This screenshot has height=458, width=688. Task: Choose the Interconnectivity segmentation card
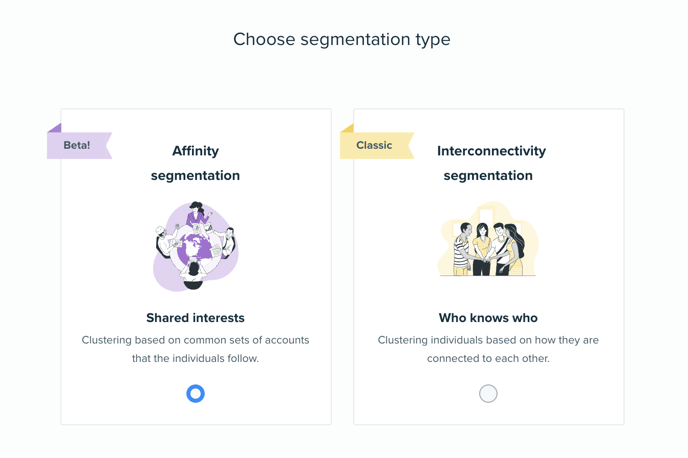488,267
